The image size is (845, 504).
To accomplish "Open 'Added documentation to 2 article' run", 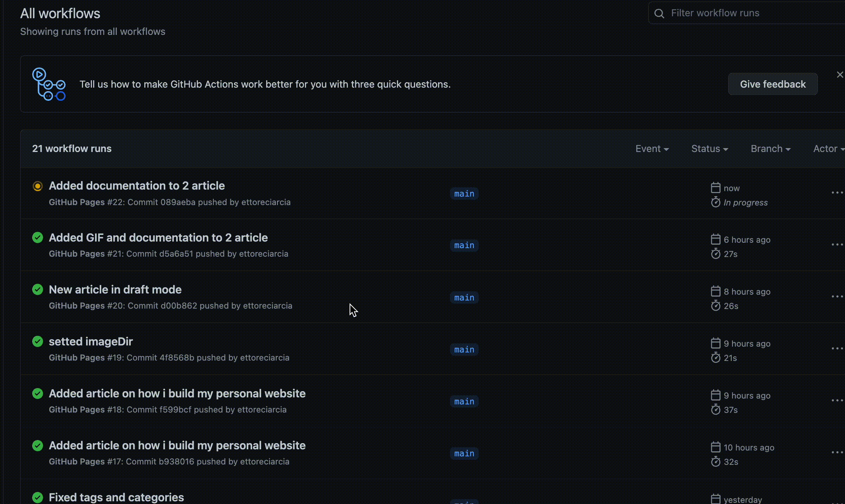I will pos(137,186).
